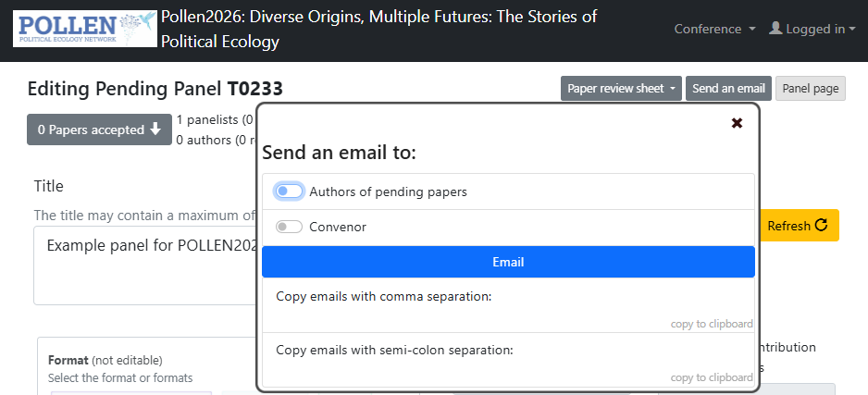Click the user profile icon
The image size is (868, 395).
click(775, 29)
